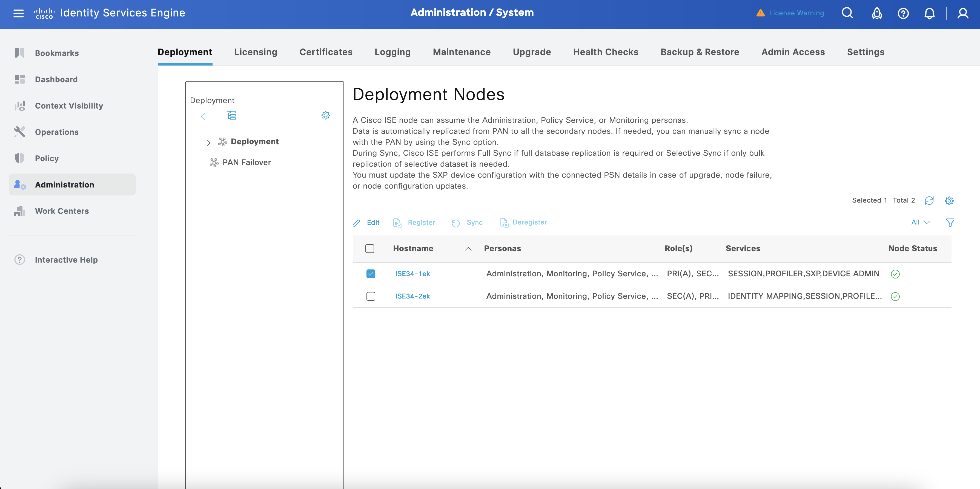Open table column settings gear

click(949, 201)
